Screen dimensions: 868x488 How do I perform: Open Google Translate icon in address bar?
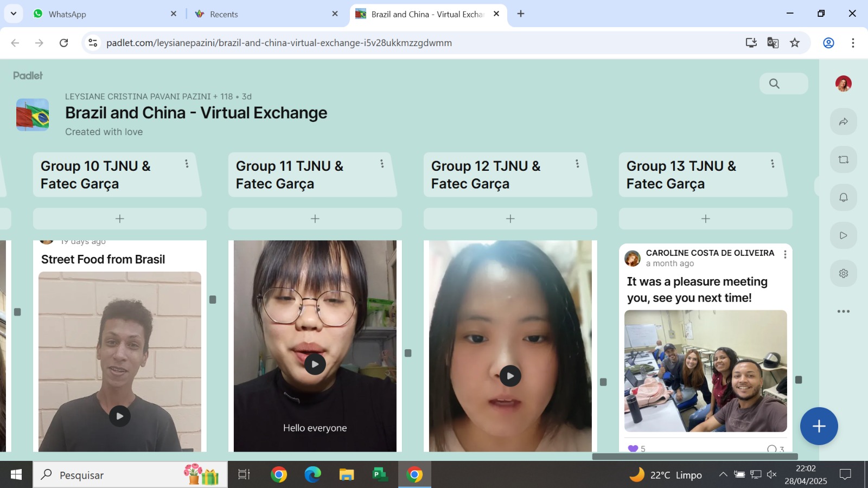pos(773,43)
